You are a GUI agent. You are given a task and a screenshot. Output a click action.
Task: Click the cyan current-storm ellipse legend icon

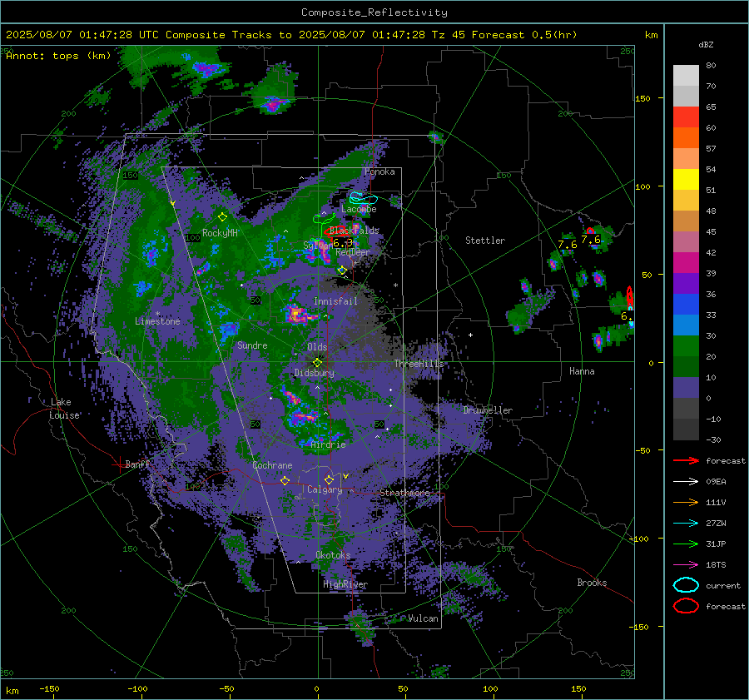(x=686, y=585)
